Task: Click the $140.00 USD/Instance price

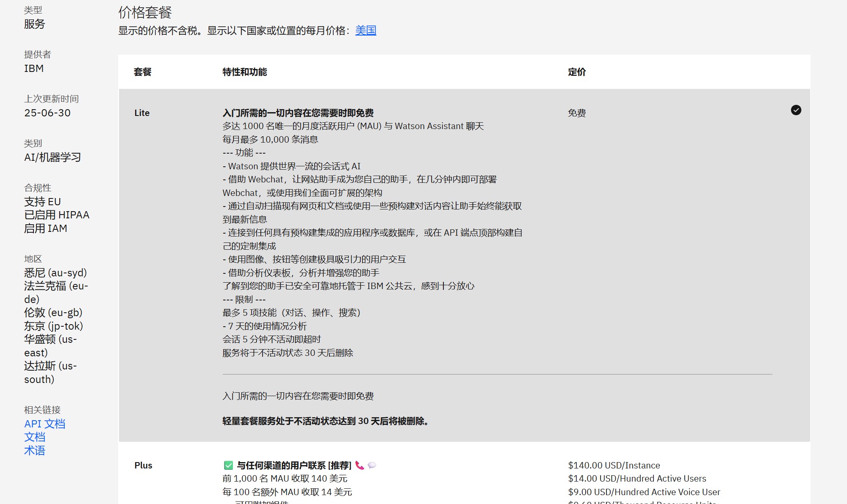Action: (614, 465)
